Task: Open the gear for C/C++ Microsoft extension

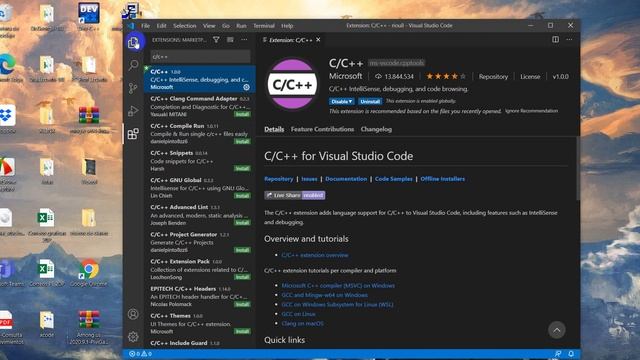Action: point(247,87)
